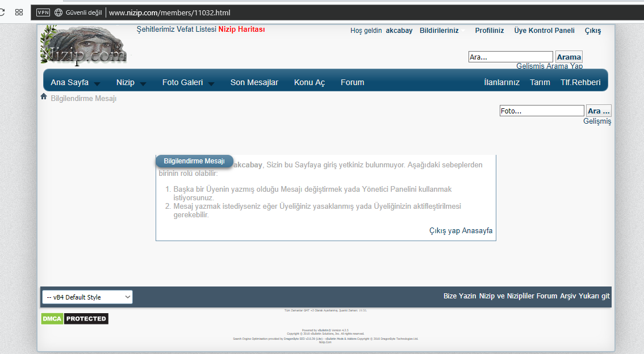Click Çıkış in the top header
Viewport: 644px width, 354px height.
[x=593, y=31]
